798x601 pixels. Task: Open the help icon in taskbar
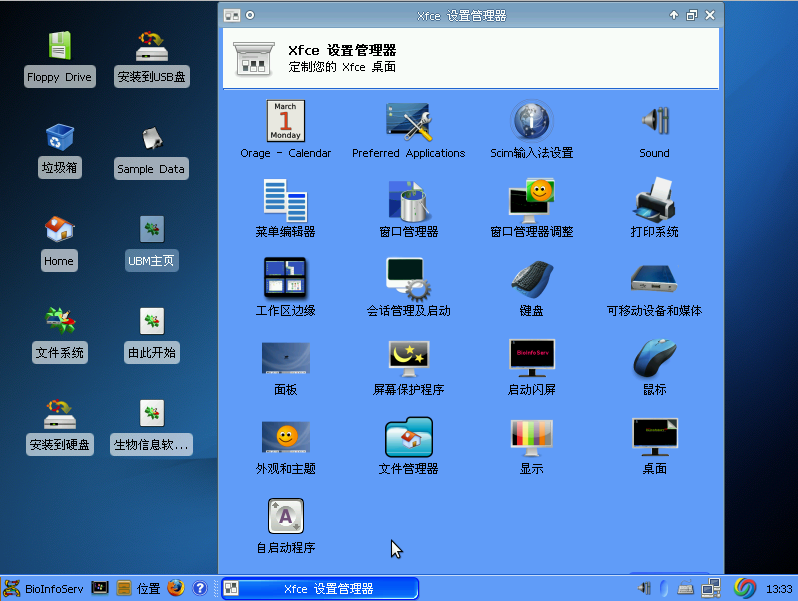tap(200, 588)
